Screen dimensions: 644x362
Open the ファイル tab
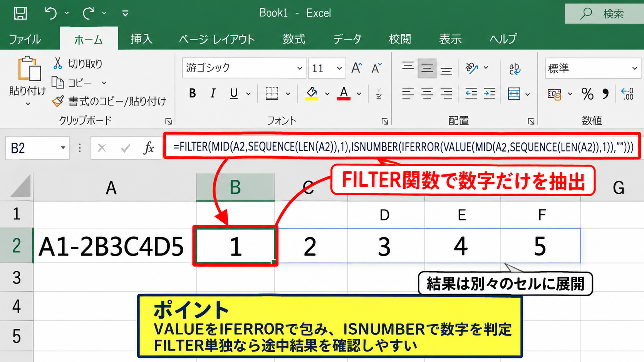coord(25,39)
